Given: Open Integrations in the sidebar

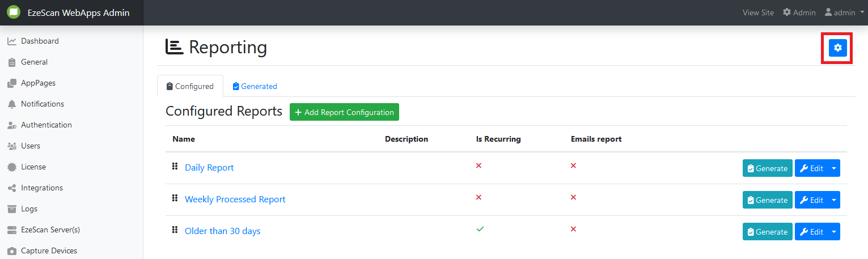Looking at the screenshot, I should (41, 188).
